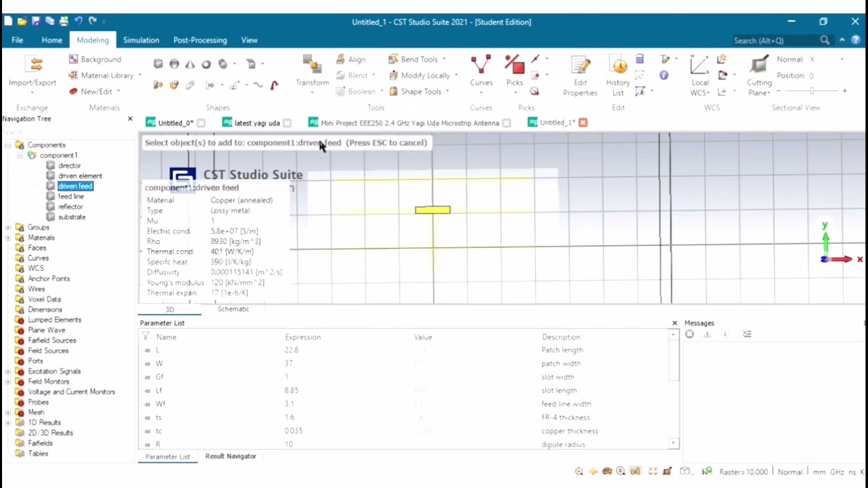The height and width of the screenshot is (488, 868).
Task: Open the Result Navigator tab
Action: coord(231,456)
